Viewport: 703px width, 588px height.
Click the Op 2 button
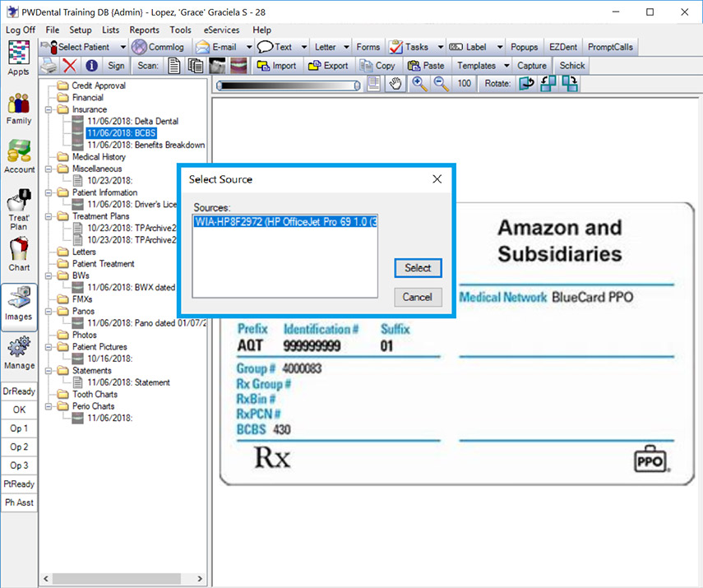pos(19,447)
